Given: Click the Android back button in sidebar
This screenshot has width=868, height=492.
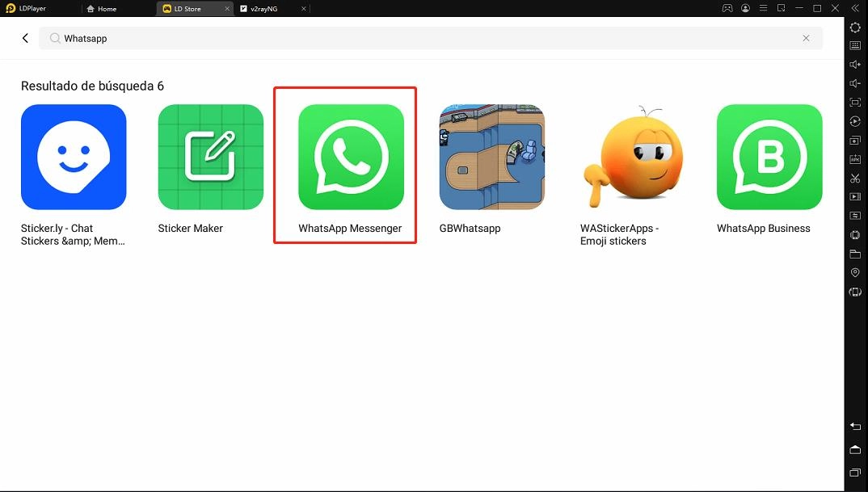Looking at the screenshot, I should (x=855, y=426).
